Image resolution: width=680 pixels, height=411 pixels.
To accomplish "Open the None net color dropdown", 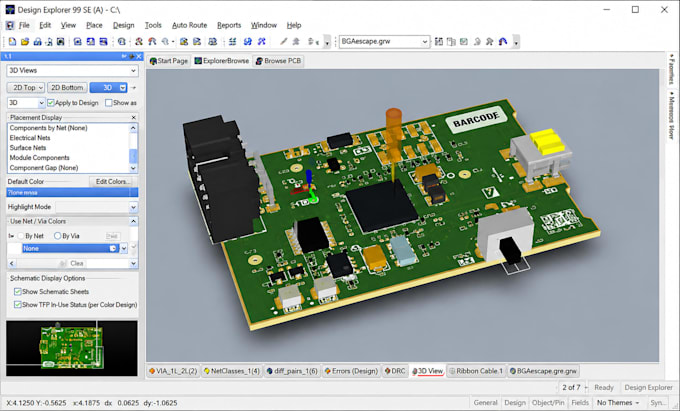I will (x=124, y=248).
